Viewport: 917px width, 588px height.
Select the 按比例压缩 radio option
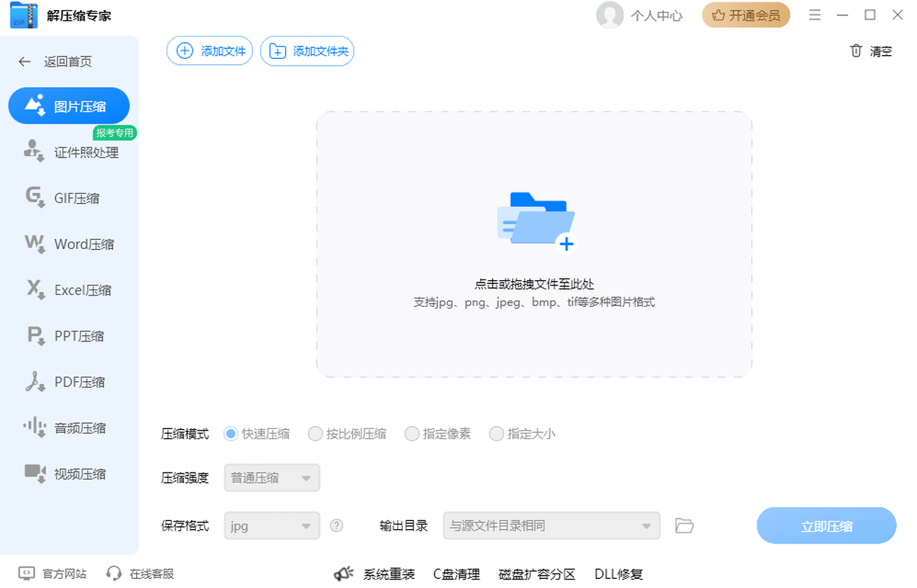(315, 434)
